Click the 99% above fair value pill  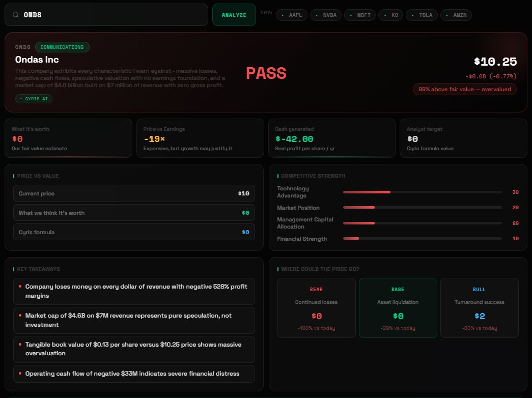[x=464, y=89]
